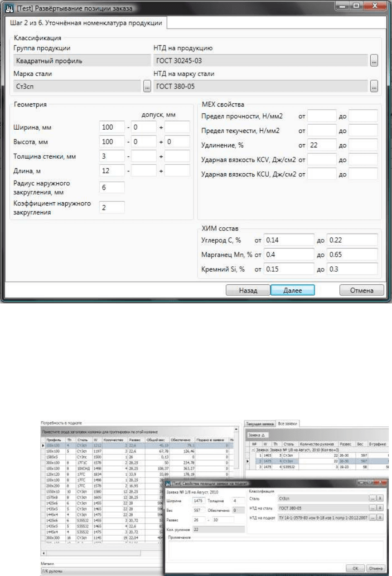This screenshot has width=392, height=576.
Task: Open the Марка стали browse button
Action: 147,86
